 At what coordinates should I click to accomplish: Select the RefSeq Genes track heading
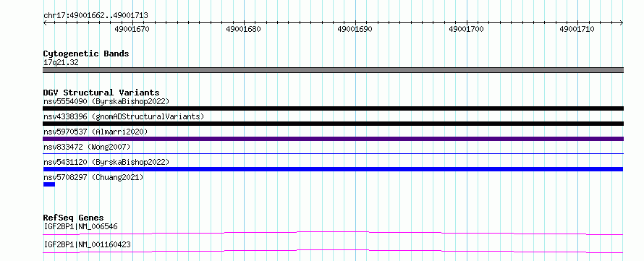point(73,218)
